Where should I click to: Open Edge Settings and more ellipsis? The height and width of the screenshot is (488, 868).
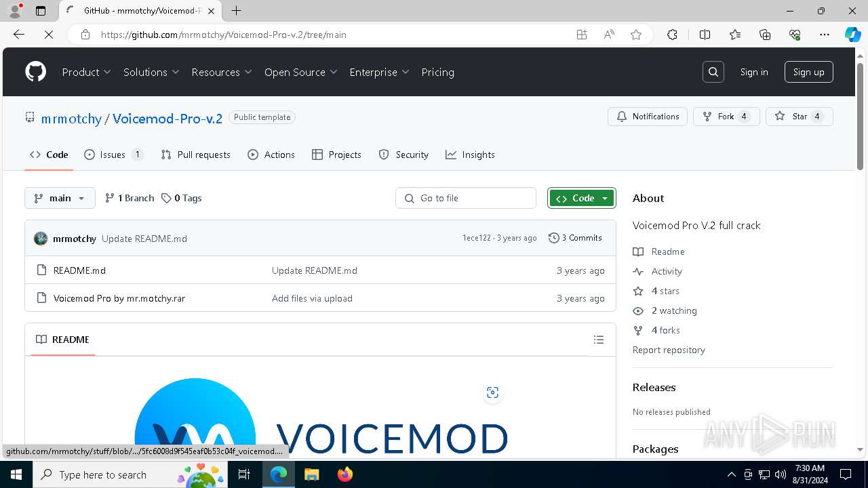point(825,35)
